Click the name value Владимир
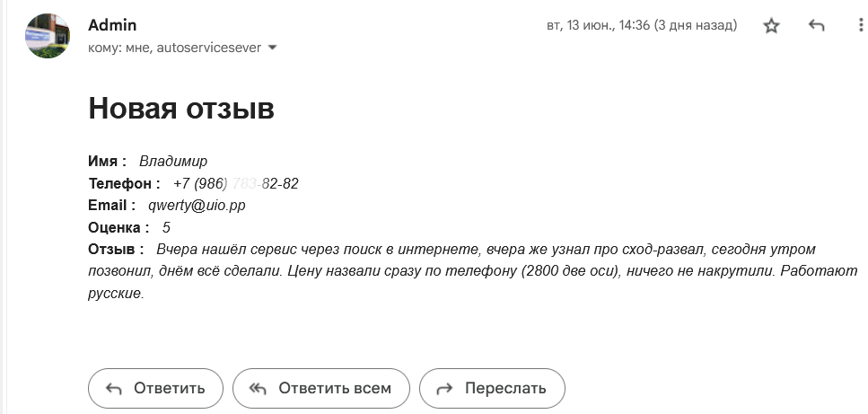 point(173,161)
